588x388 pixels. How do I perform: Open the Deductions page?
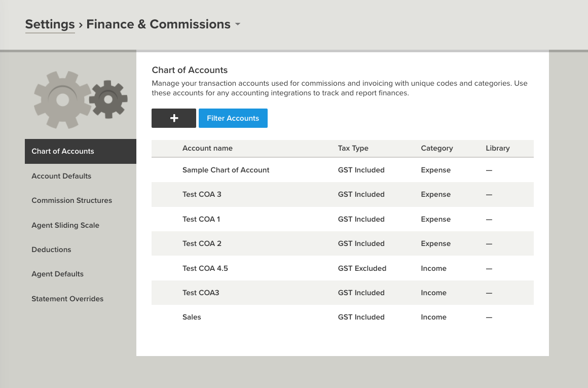[x=51, y=250]
